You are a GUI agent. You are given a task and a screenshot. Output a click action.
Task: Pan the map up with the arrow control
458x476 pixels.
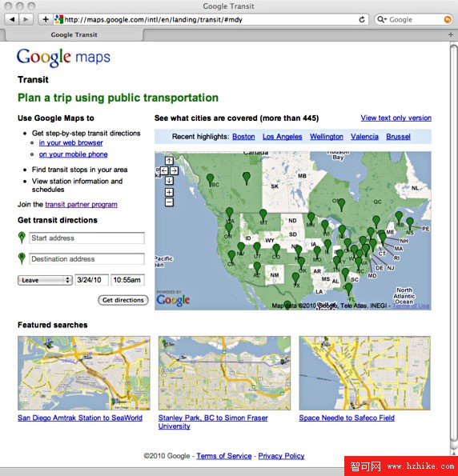tap(169, 161)
